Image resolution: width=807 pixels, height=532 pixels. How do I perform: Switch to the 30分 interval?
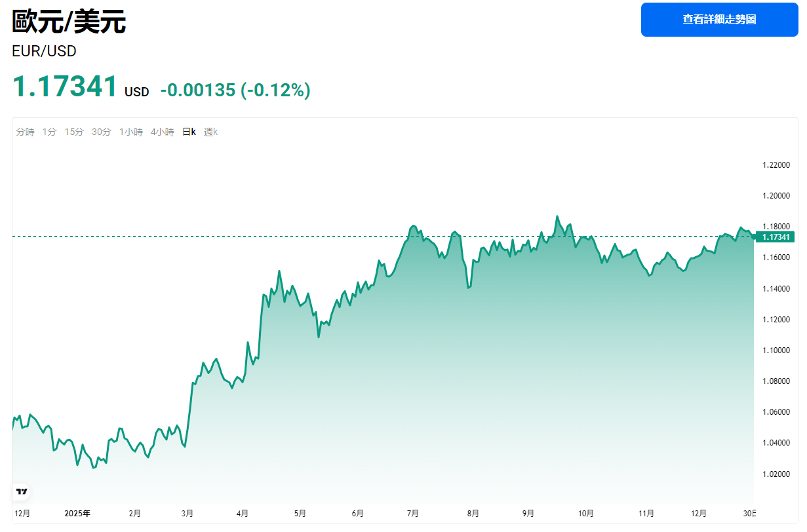coord(102,132)
